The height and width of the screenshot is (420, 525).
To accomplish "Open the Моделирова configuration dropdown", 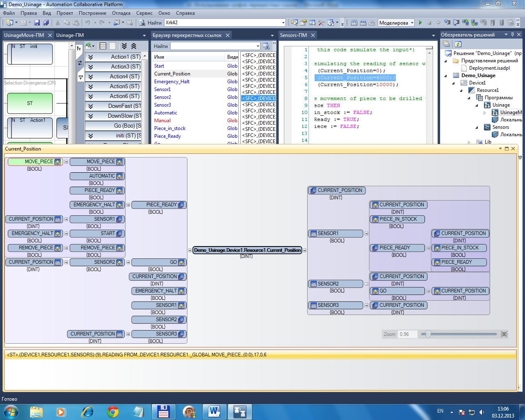I will pos(412,23).
